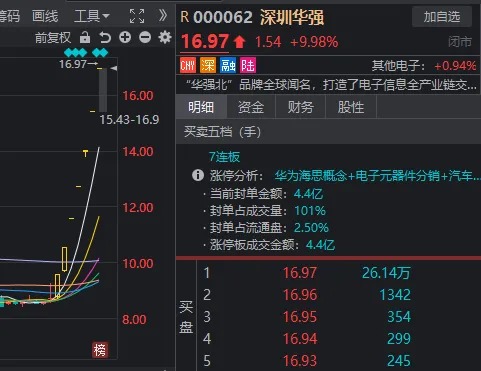
Task: Click the stock price 16.97
Action: 205,42
